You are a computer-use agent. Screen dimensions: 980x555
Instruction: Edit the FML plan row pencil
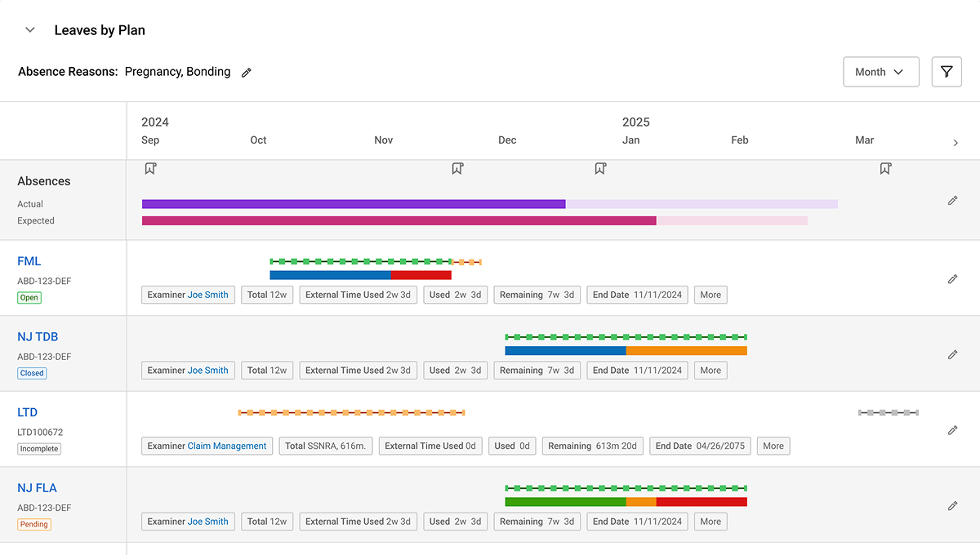[952, 279]
